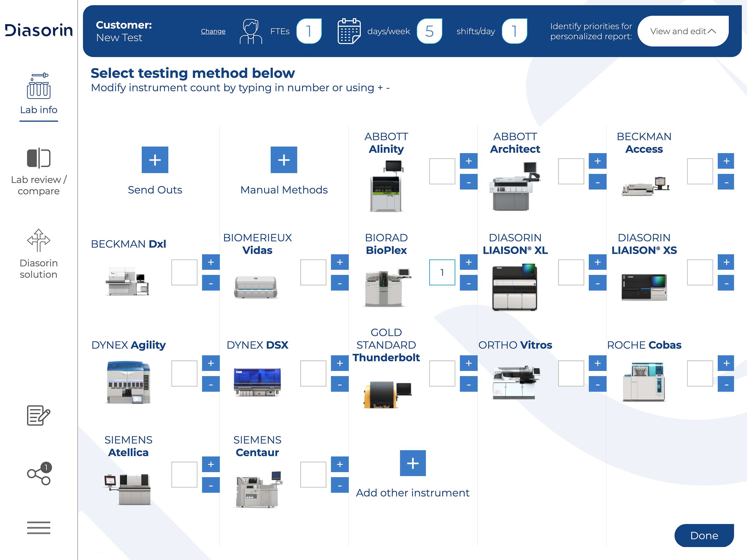The image size is (747, 560).
Task: Increase Dynex DSX instrument count
Action: pos(340,363)
